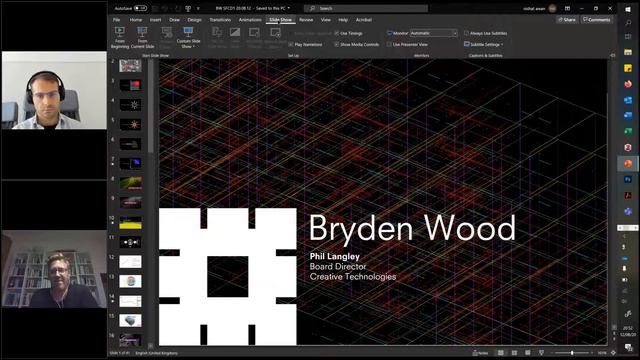Switch to the Transitions tab
The image size is (640, 360).
click(220, 20)
